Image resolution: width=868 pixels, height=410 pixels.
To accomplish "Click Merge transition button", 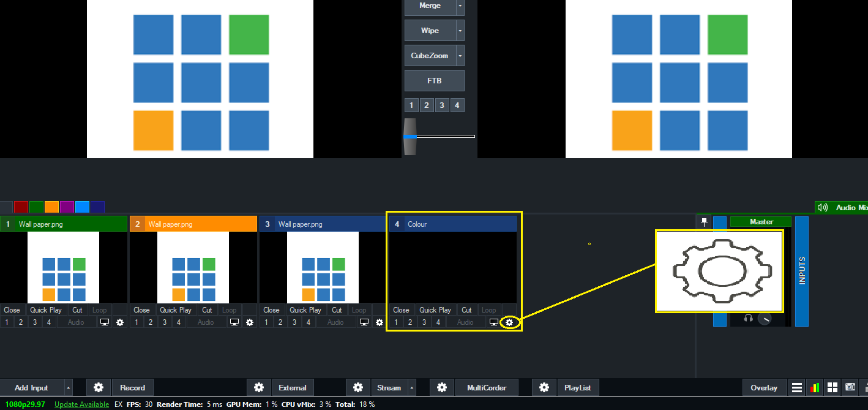I will click(430, 6).
